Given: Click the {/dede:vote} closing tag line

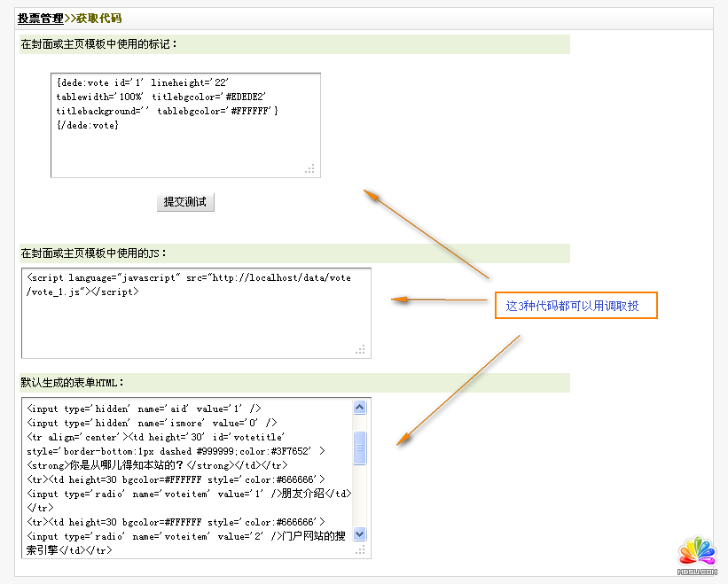Looking at the screenshot, I should (87, 125).
